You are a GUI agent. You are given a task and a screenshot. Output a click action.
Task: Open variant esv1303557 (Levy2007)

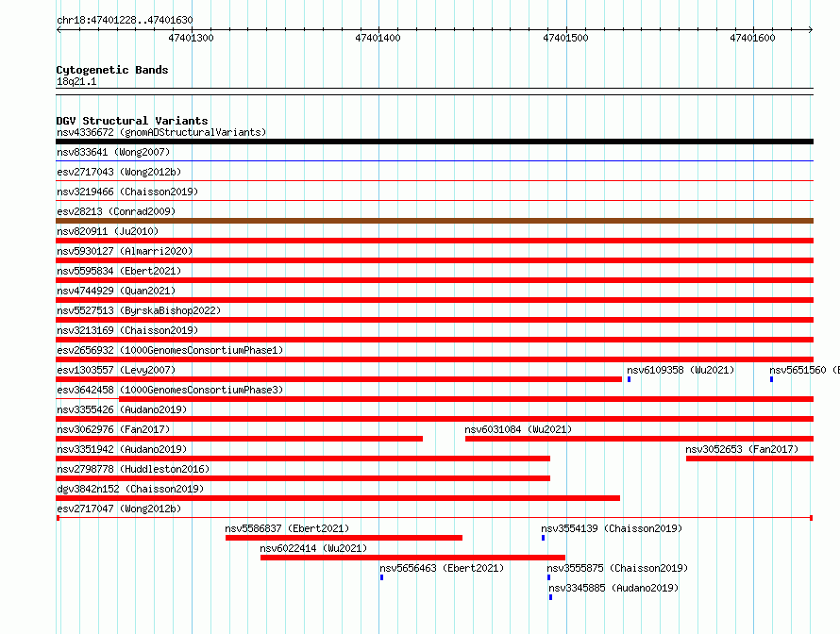pos(116,370)
